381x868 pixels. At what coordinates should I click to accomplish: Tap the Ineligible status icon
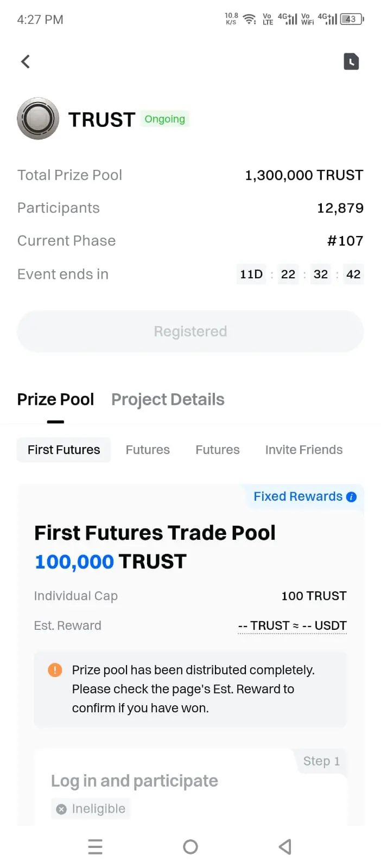click(62, 809)
